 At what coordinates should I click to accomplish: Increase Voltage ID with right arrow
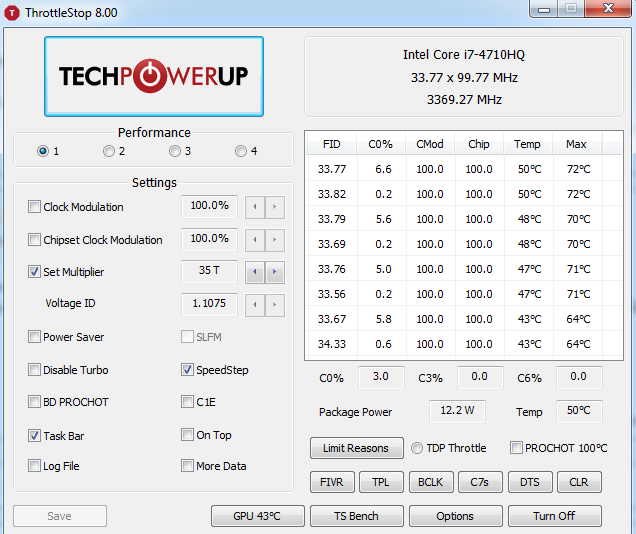pyautogui.click(x=275, y=305)
